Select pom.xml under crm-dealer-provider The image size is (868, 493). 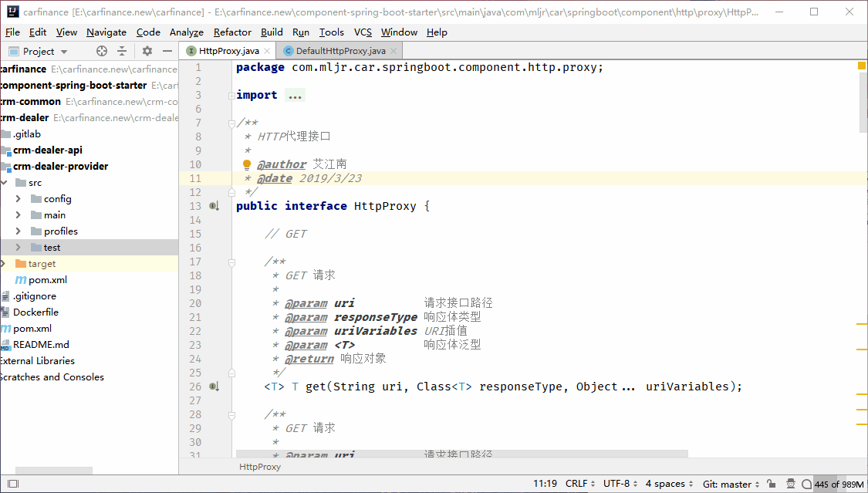point(47,280)
